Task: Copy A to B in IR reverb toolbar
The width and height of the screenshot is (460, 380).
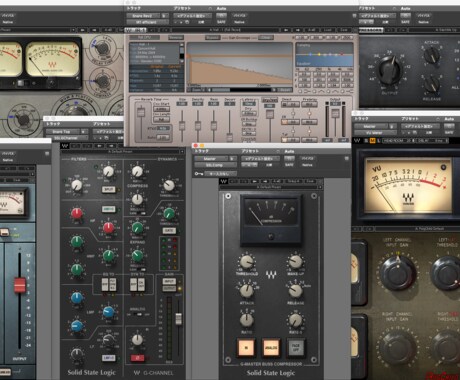Action: pos(312,30)
